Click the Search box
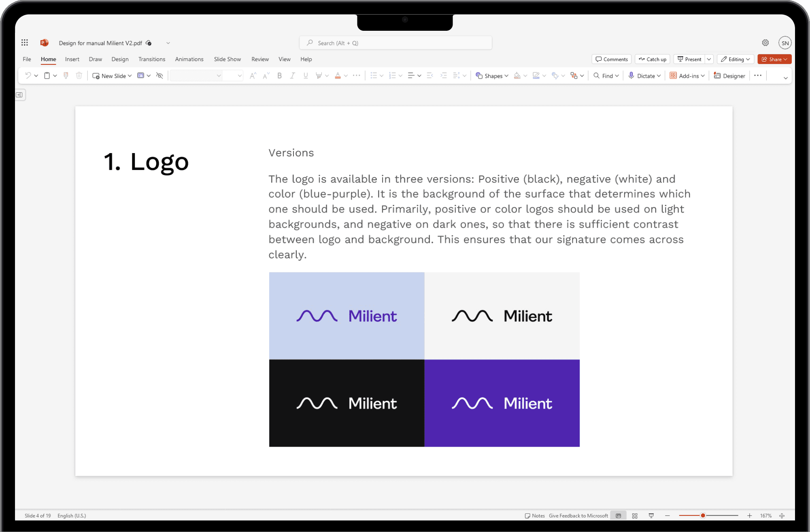This screenshot has height=532, width=810. [395, 43]
